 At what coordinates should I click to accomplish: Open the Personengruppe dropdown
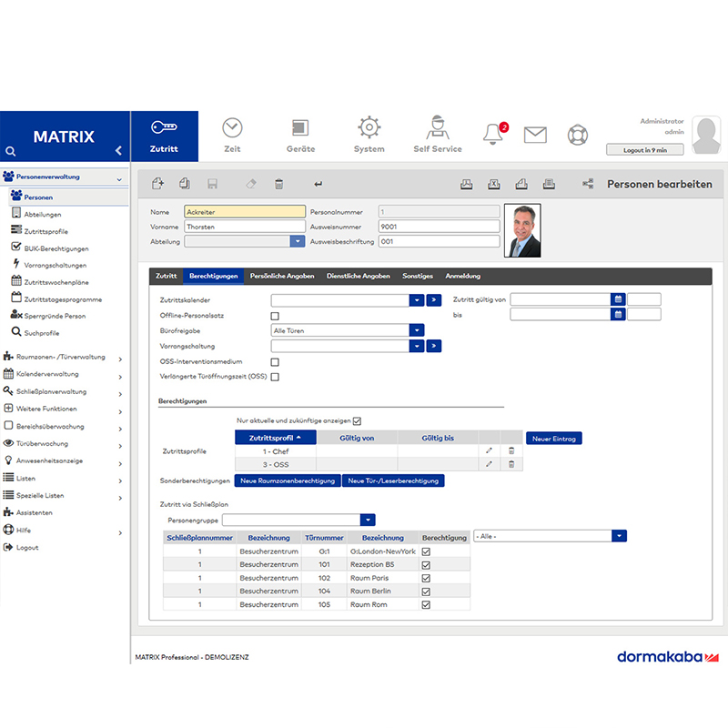pyautogui.click(x=368, y=520)
